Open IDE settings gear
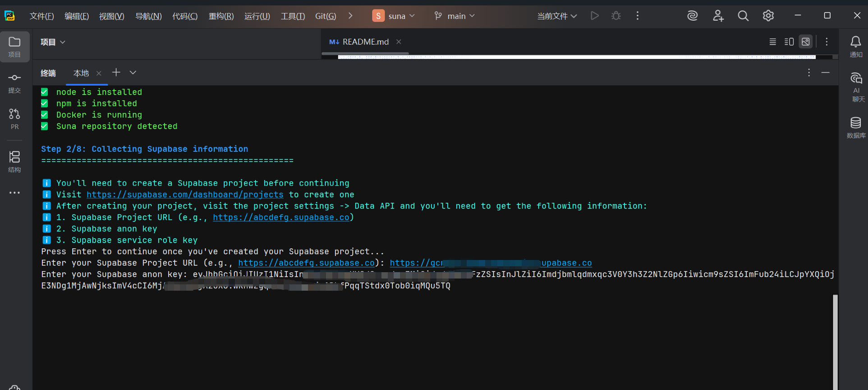Screen dimensions: 868x390 768,16
